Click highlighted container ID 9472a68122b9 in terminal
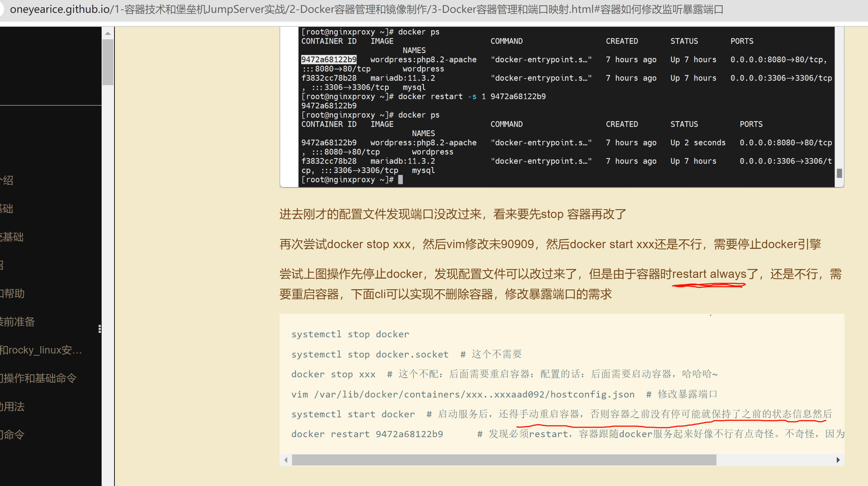Image resolution: width=868 pixels, height=486 pixels. click(x=329, y=59)
